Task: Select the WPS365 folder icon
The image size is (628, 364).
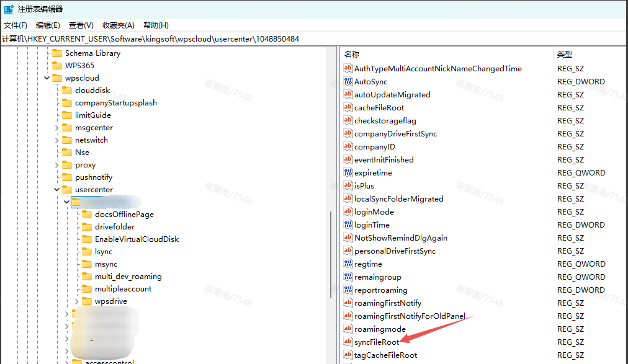Action: [57, 66]
